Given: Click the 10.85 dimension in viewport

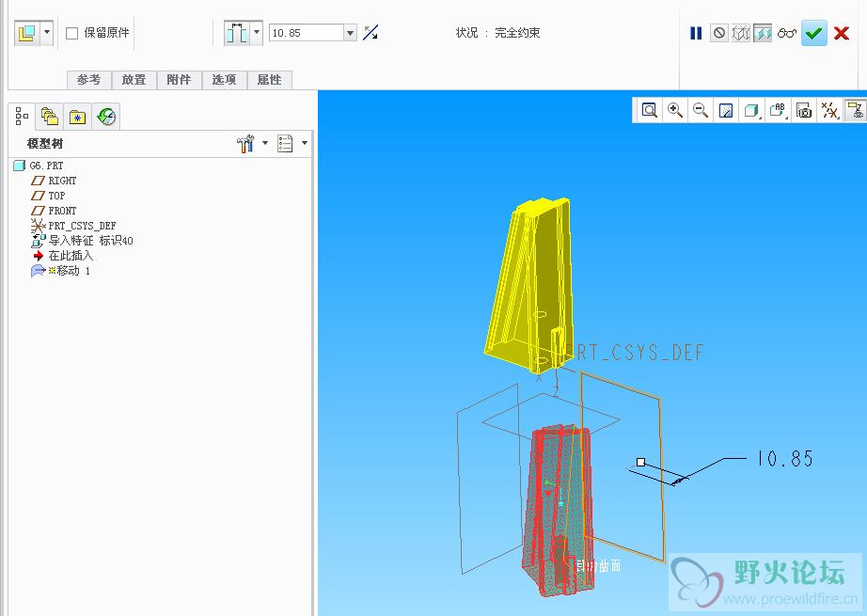Looking at the screenshot, I should pyautogui.click(x=784, y=458).
